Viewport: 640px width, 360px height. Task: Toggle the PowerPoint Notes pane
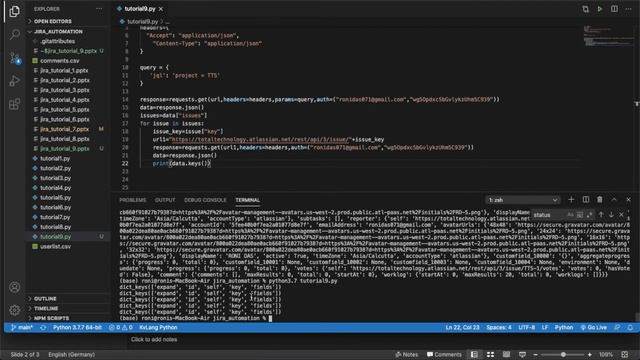click(x=407, y=355)
